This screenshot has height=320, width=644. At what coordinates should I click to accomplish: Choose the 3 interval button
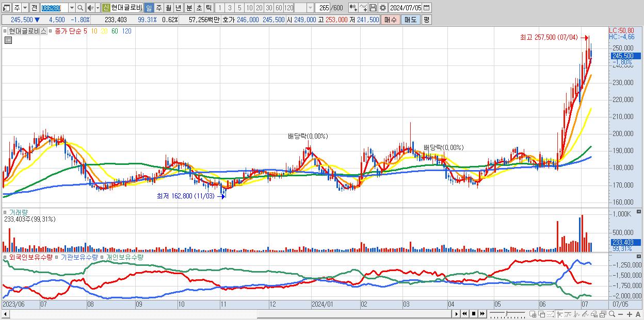coord(230,8)
